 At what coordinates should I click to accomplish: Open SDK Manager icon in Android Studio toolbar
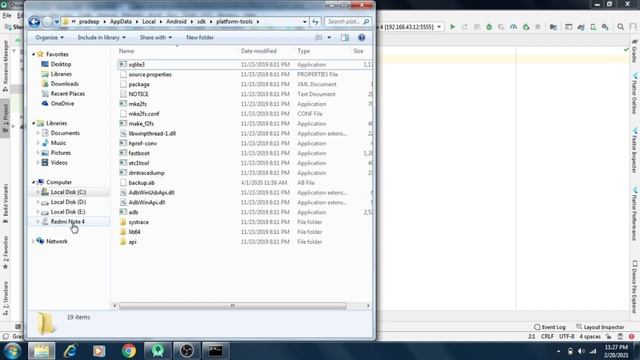coord(605,27)
